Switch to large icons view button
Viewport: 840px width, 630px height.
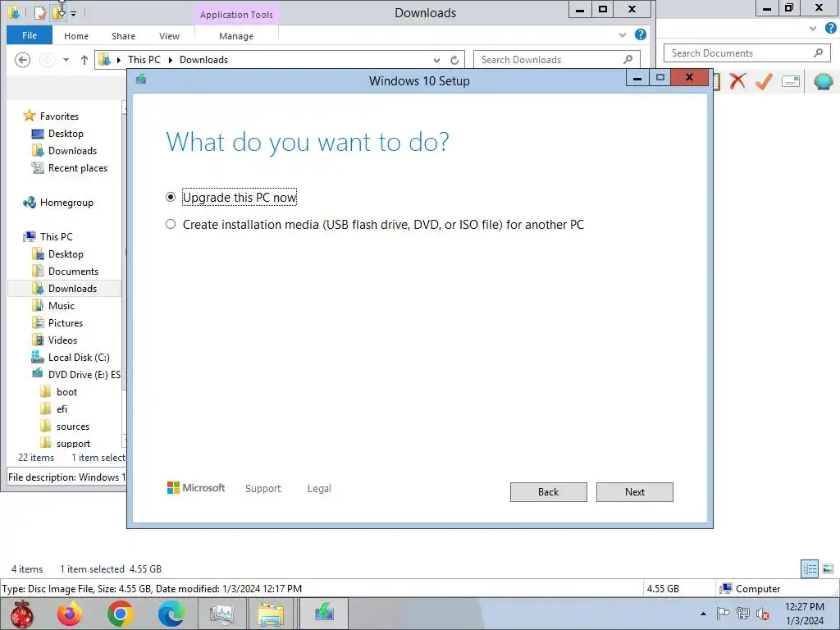828,568
